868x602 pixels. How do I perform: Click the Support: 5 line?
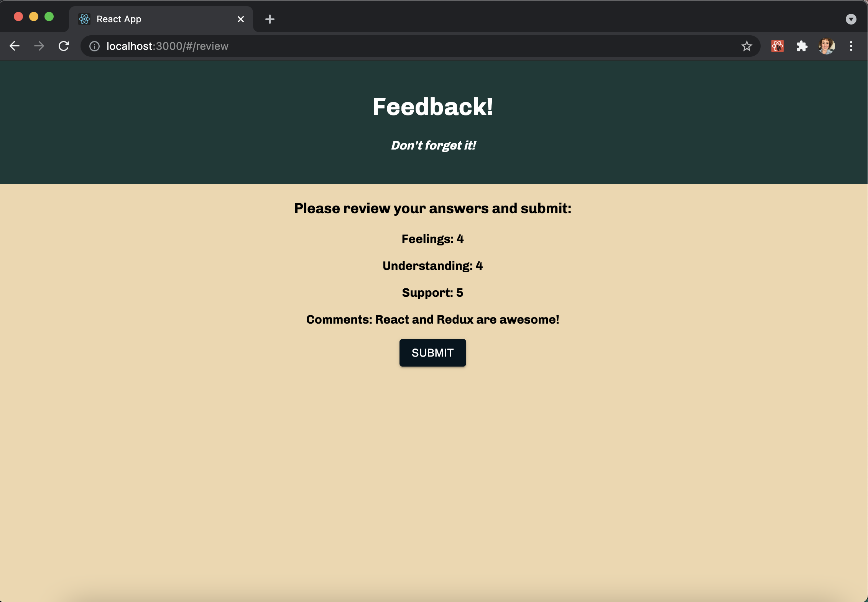432,293
